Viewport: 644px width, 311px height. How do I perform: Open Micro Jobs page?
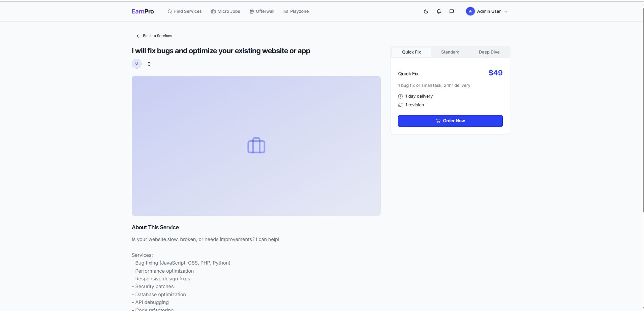tap(225, 11)
